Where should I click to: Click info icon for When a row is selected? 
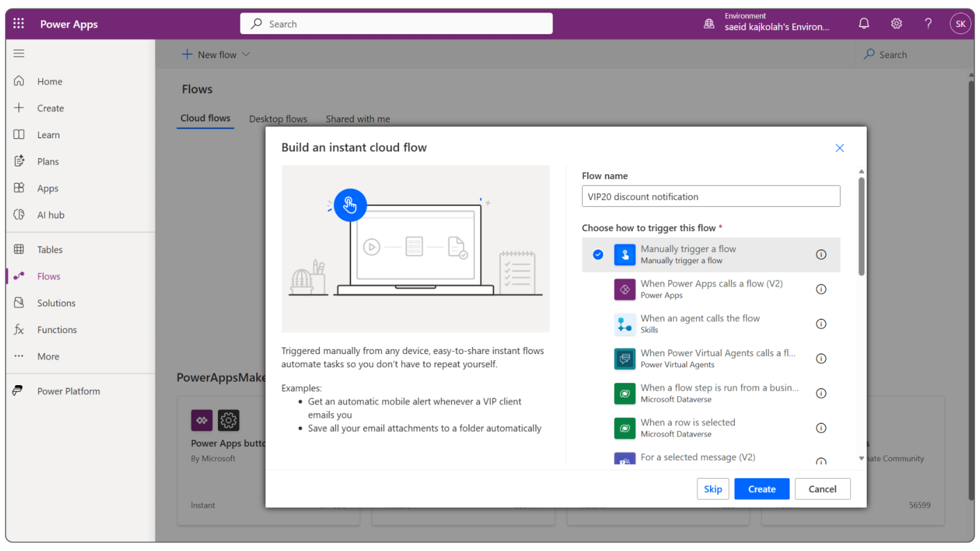click(821, 428)
